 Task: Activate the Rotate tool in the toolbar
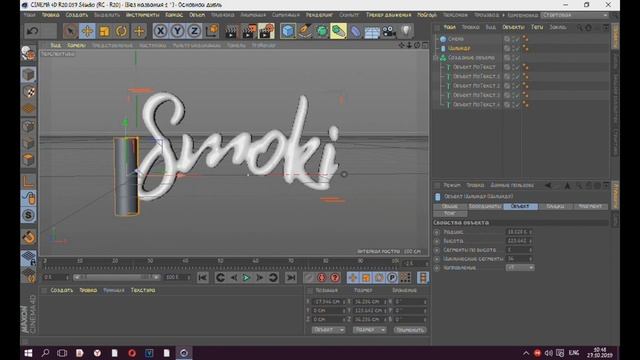point(122,31)
